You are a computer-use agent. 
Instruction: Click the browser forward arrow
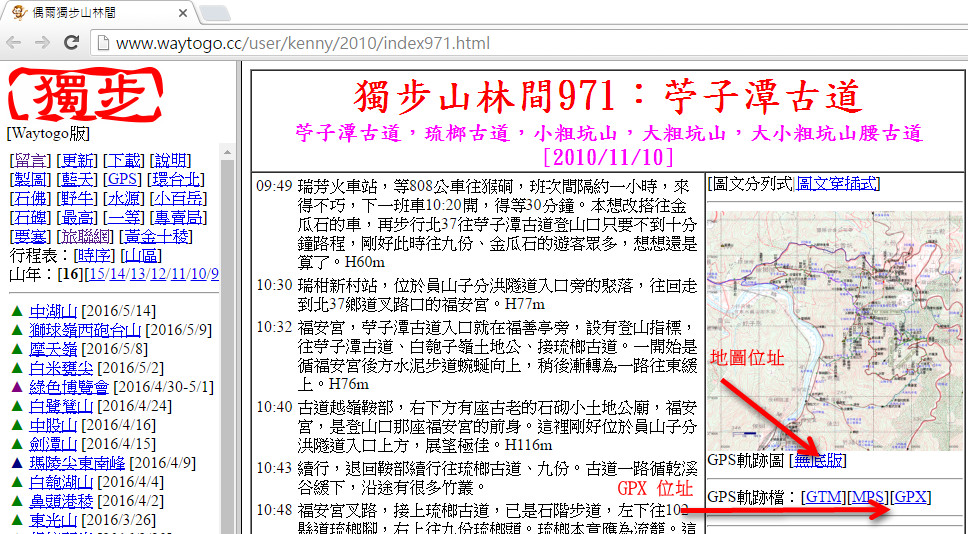tap(43, 43)
